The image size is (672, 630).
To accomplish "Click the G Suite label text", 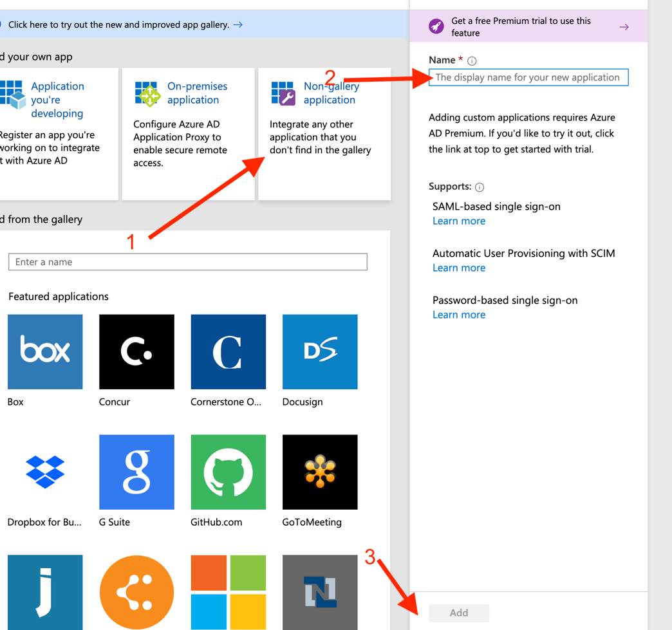I will (115, 523).
